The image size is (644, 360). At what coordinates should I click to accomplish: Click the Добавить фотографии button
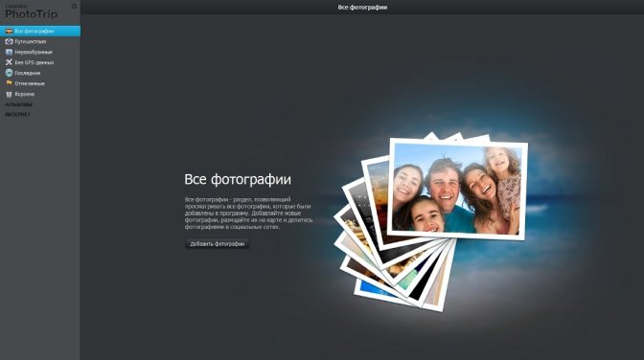pos(217,244)
